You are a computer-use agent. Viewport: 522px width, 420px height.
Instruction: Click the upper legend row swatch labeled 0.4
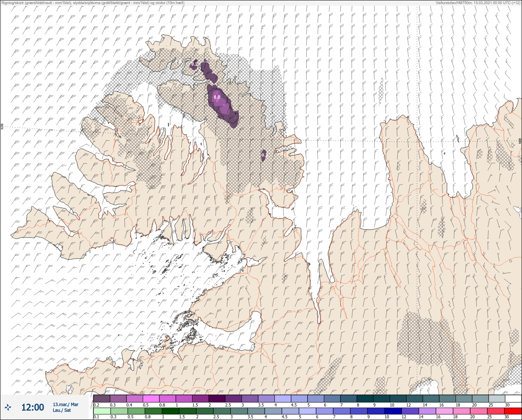click(135, 398)
